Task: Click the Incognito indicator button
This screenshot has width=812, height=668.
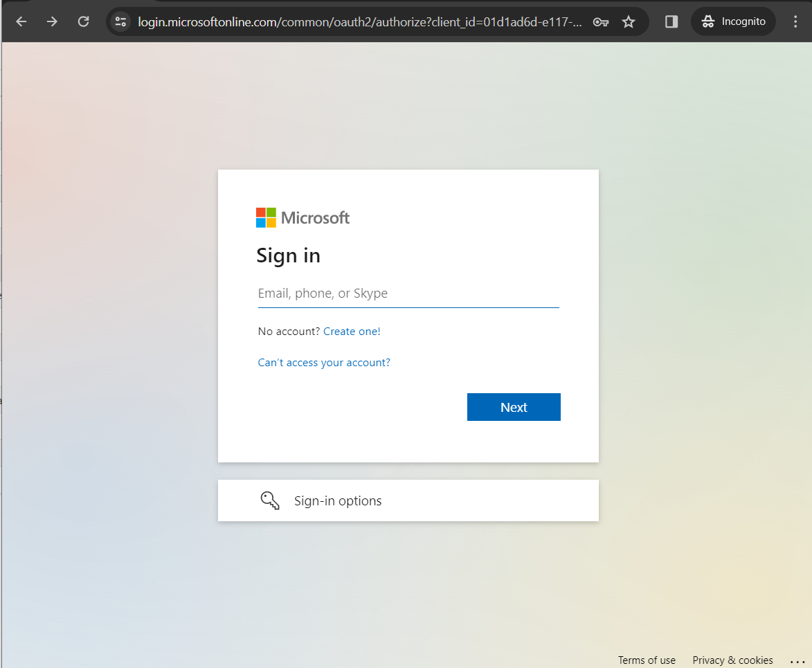Action: point(733,21)
